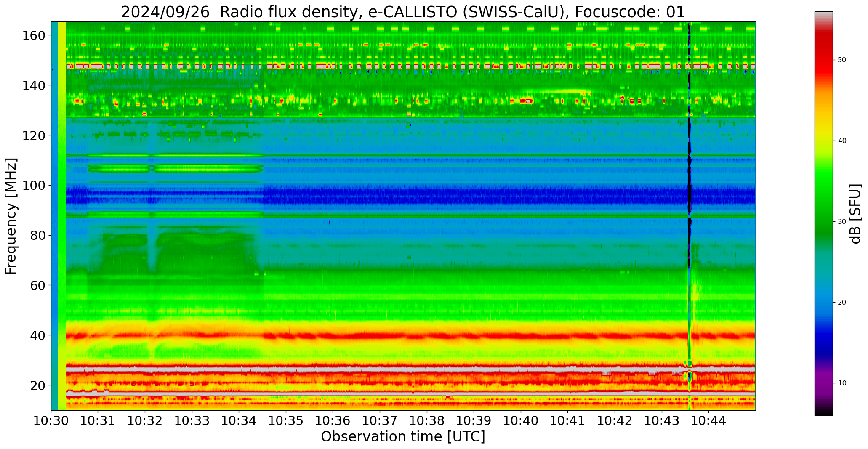The width and height of the screenshot is (868, 449).
Task: Click the 10:41 time tick label
Action: 567,421
